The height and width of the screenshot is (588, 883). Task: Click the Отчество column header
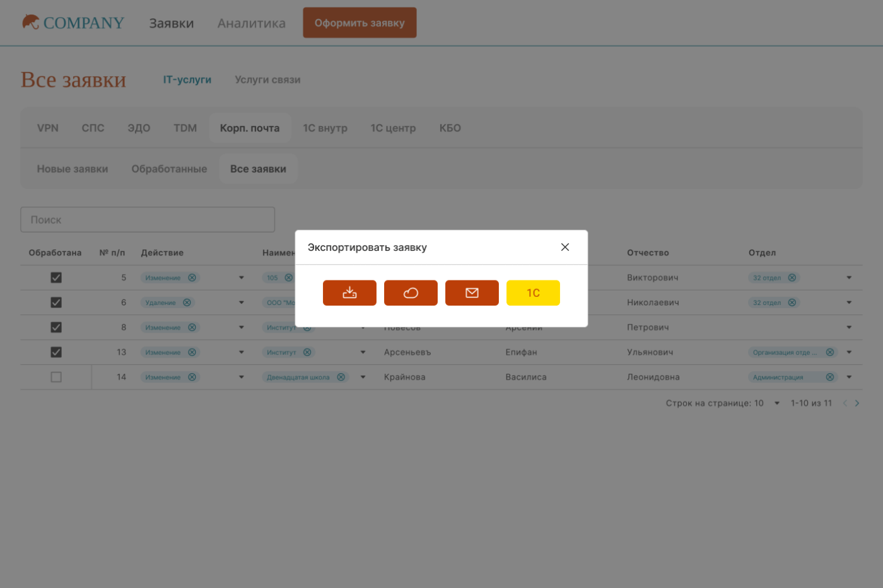648,253
